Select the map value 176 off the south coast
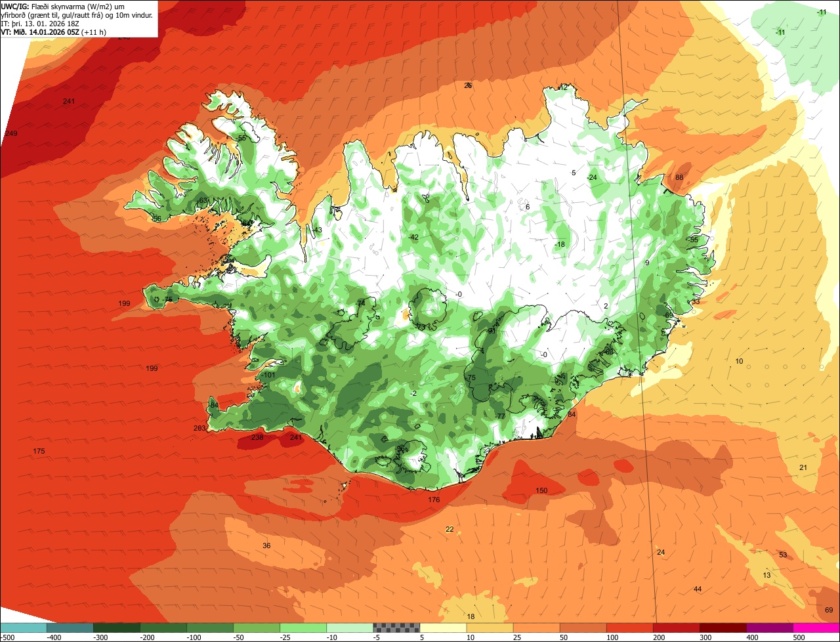This screenshot has width=840, height=642. point(434,500)
